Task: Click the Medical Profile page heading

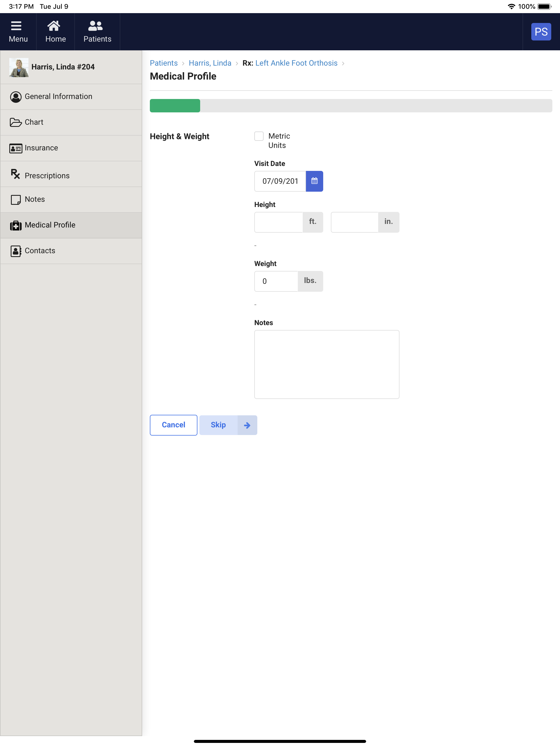Action: [183, 76]
